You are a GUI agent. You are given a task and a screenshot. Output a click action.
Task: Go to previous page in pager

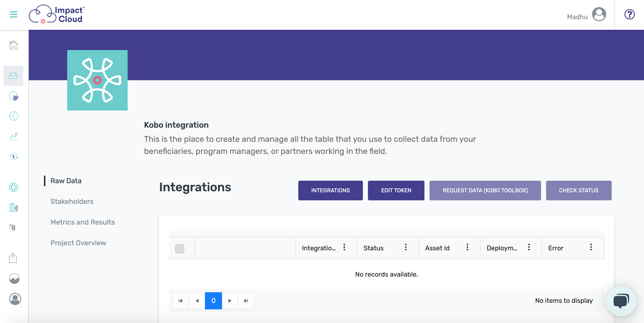[197, 301]
